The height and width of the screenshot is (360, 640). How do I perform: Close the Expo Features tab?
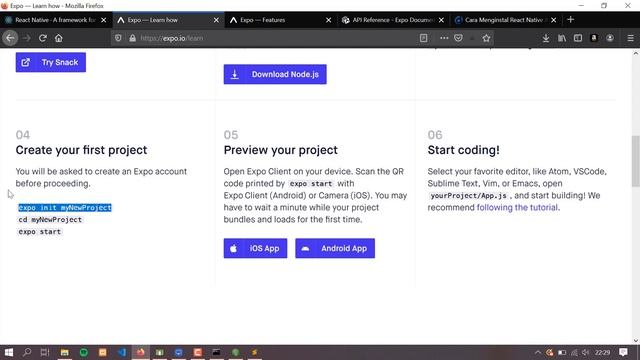click(x=329, y=20)
